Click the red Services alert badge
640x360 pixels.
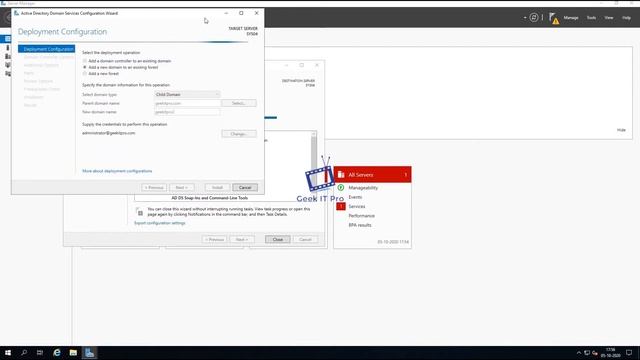coord(341,207)
